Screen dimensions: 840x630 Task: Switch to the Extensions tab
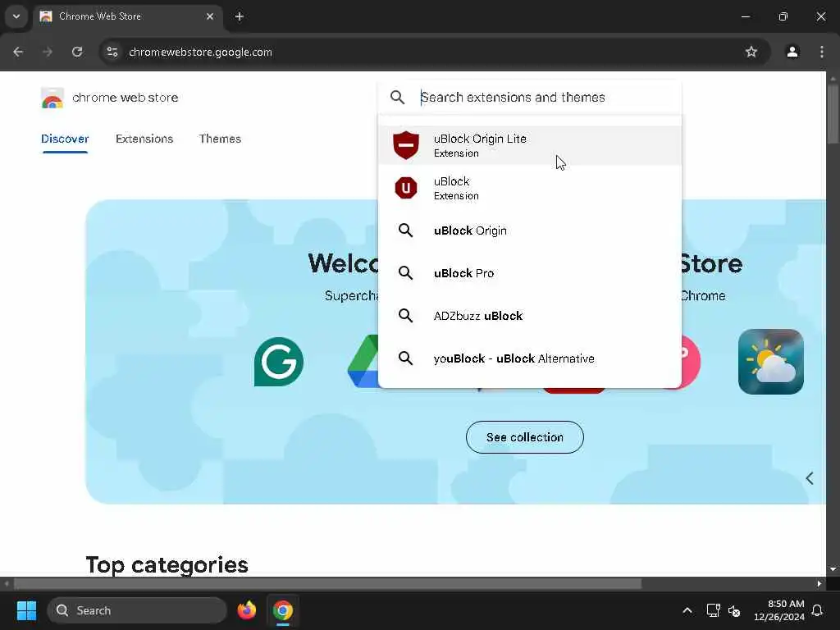coord(144,139)
